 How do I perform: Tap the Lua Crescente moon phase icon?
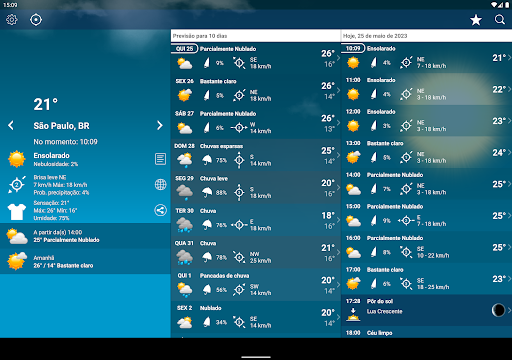click(498, 310)
